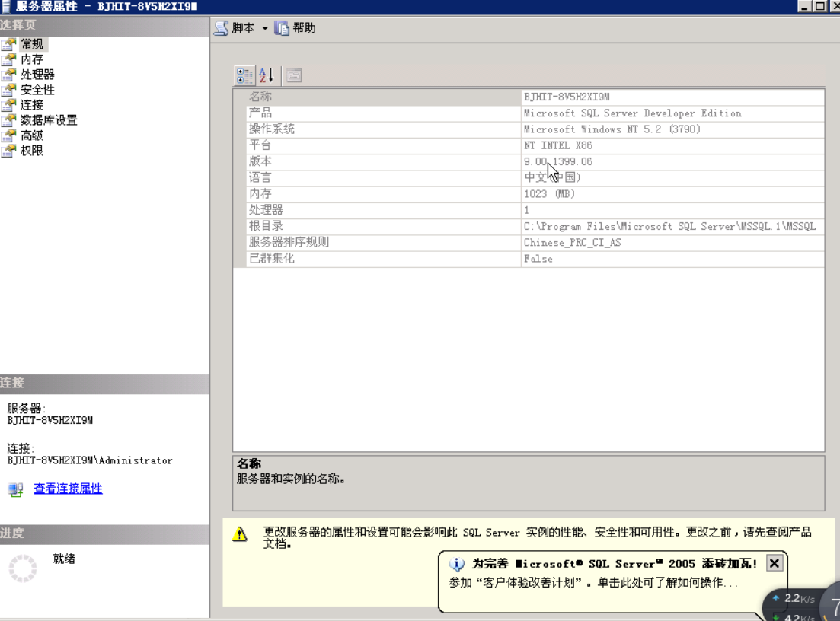Open the 脚本 dropdown arrow
Screen dimensions: 840x621
[x=265, y=28]
